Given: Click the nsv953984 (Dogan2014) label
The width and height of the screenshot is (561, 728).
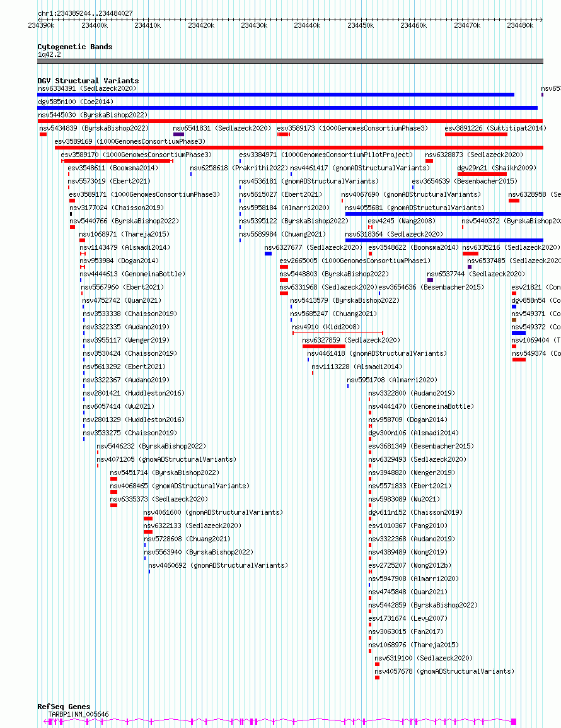Looking at the screenshot, I should click(x=119, y=261).
